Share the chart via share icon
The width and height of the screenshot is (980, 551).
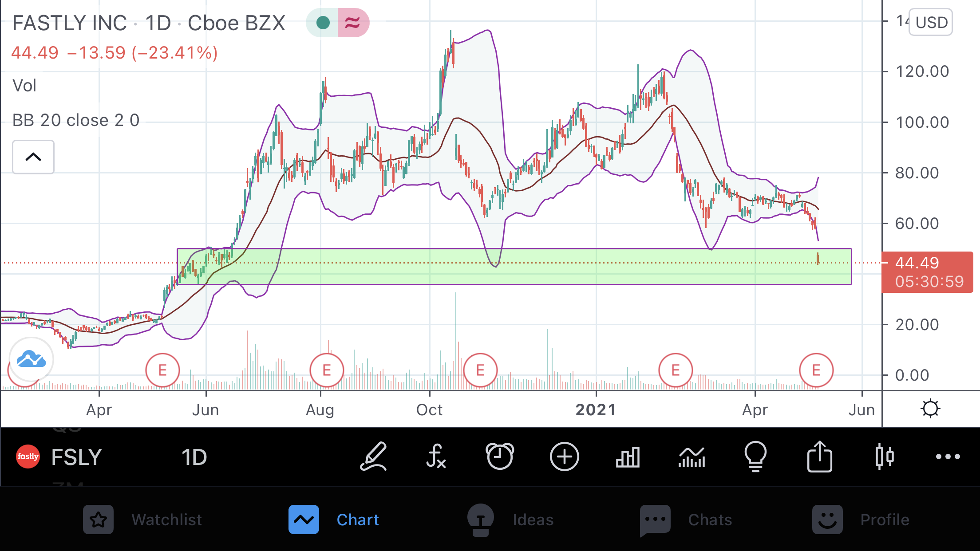tap(819, 457)
